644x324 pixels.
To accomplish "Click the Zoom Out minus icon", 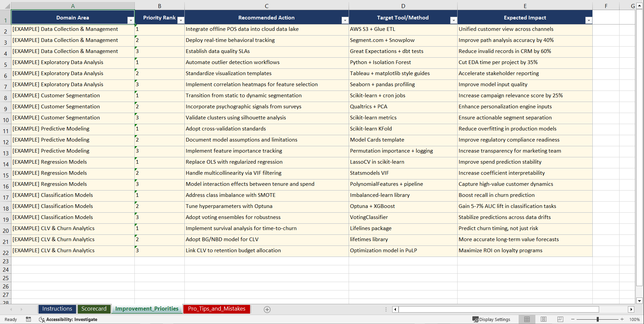I will [x=573, y=319].
